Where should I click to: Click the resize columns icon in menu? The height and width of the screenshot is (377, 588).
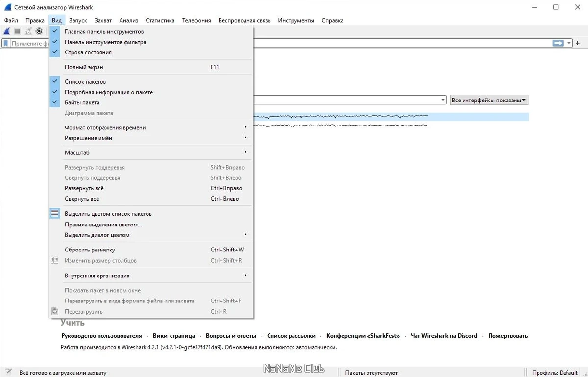point(55,261)
